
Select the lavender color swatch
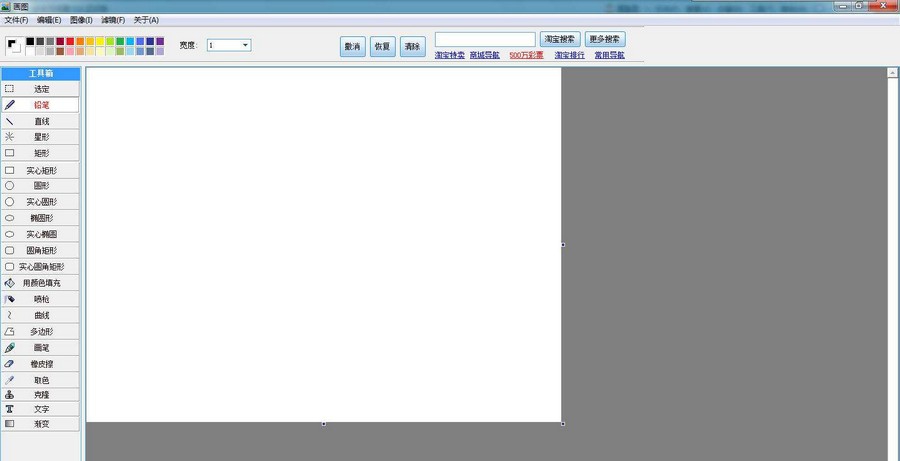160,51
